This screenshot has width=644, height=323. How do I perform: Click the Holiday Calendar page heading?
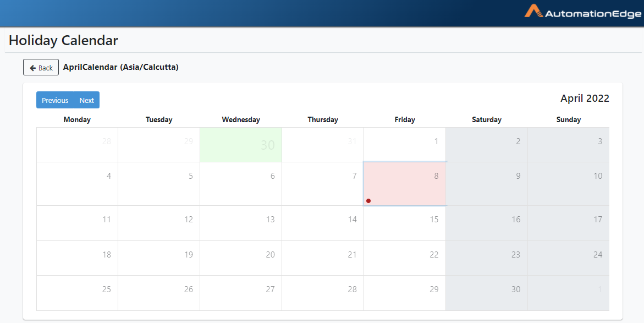(63, 40)
